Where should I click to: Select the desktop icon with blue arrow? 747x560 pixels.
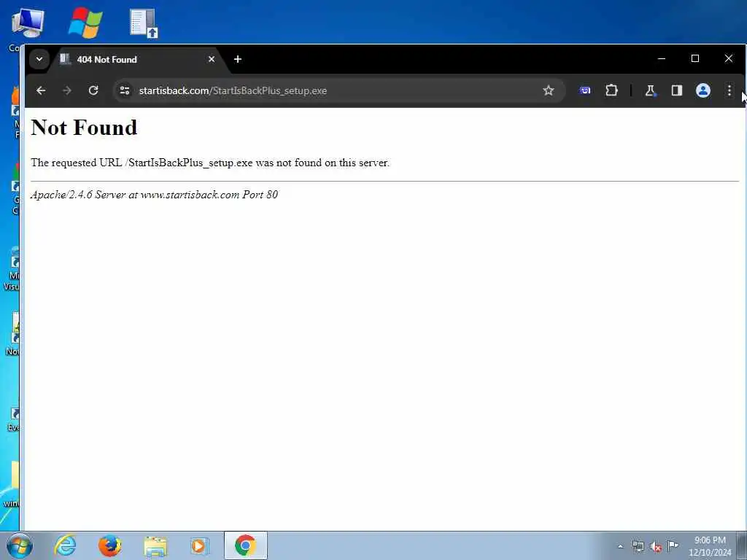click(144, 23)
